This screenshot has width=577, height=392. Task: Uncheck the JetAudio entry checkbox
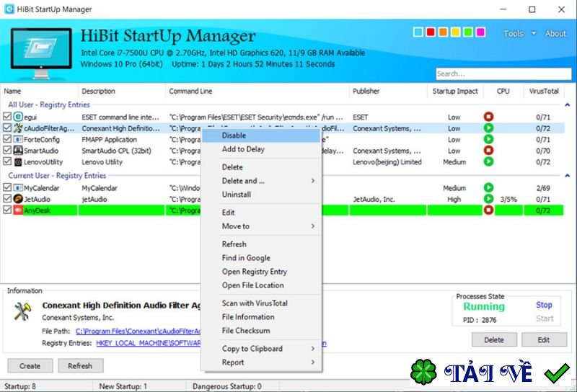7,199
